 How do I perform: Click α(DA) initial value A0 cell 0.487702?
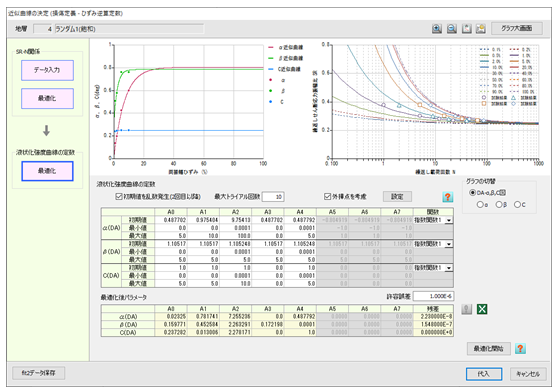pyautogui.click(x=171, y=220)
